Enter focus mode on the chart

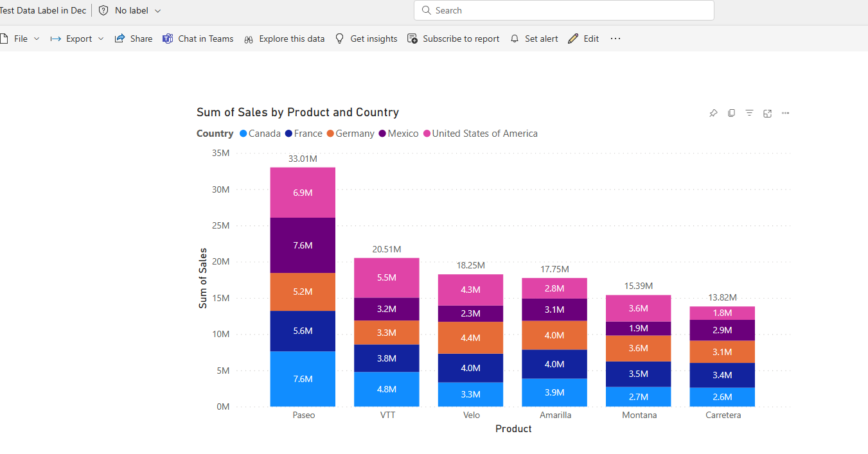[x=767, y=113]
